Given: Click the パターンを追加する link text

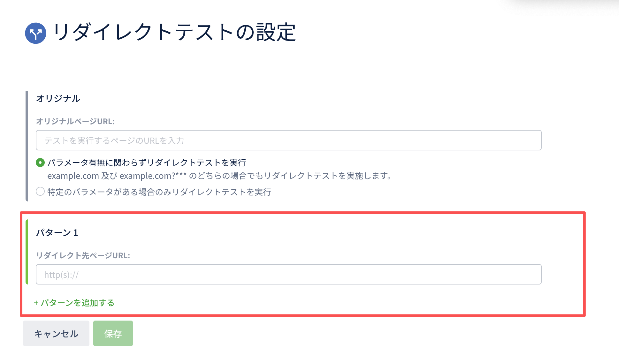Looking at the screenshot, I should point(77,303).
